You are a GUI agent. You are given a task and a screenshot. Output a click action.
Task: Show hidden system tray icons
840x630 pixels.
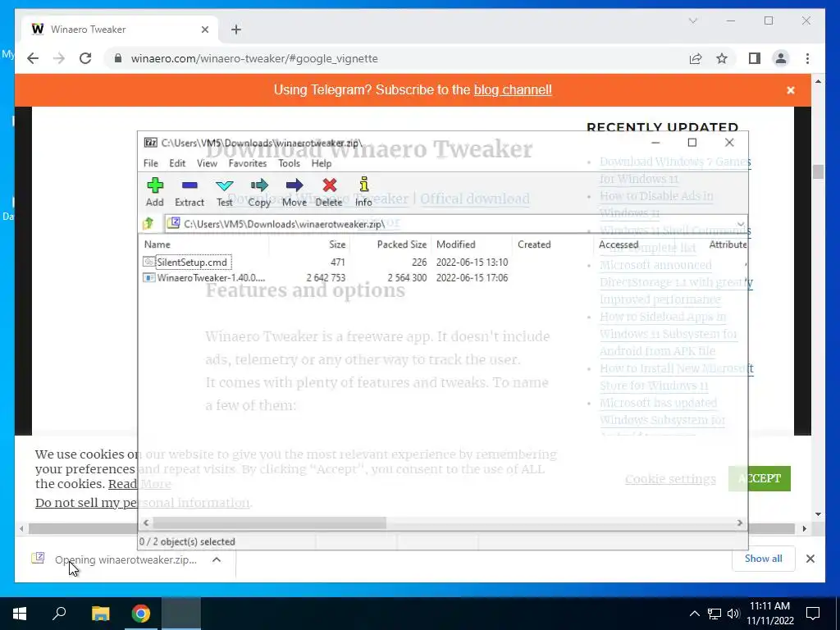coord(694,614)
